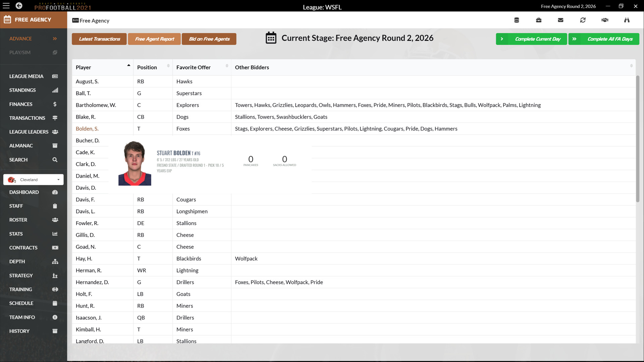Open the Cleveland team selector dropdown
The height and width of the screenshot is (362, 644).
33,179
